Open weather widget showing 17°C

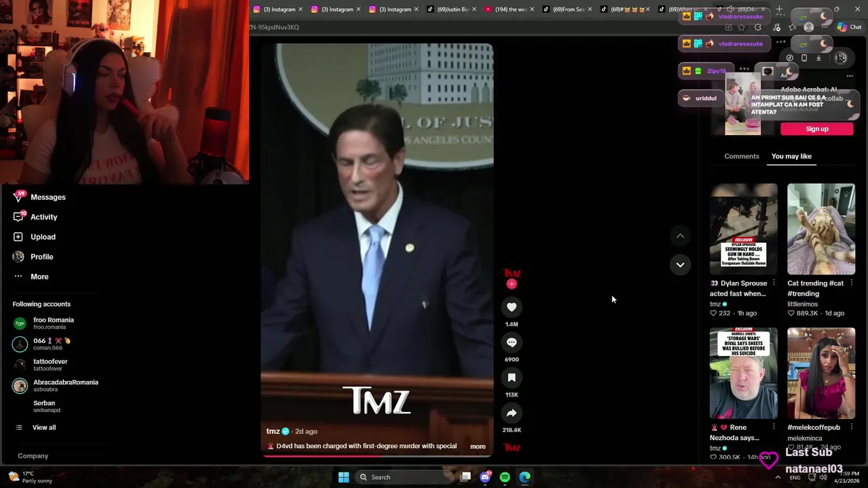[x=30, y=477]
